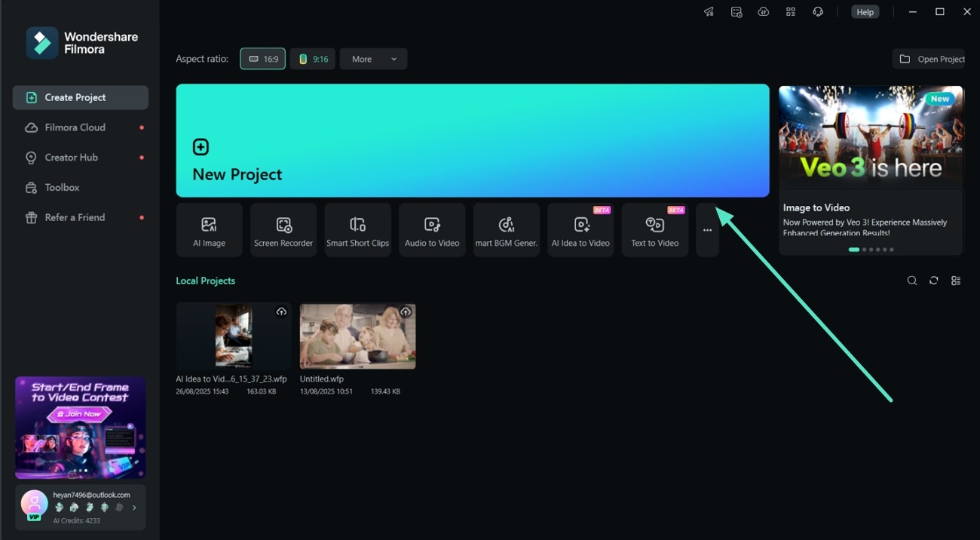
Task: Select Create Project in sidebar
Action: click(81, 97)
